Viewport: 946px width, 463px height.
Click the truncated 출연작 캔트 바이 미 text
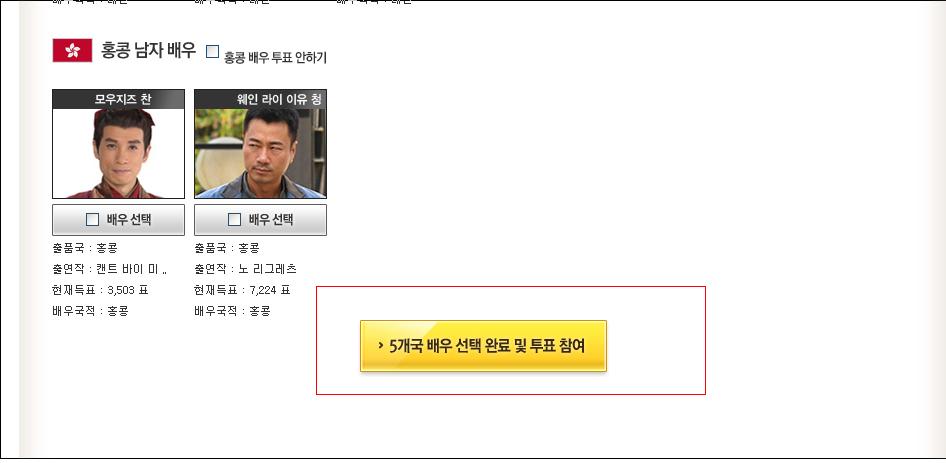click(x=110, y=269)
